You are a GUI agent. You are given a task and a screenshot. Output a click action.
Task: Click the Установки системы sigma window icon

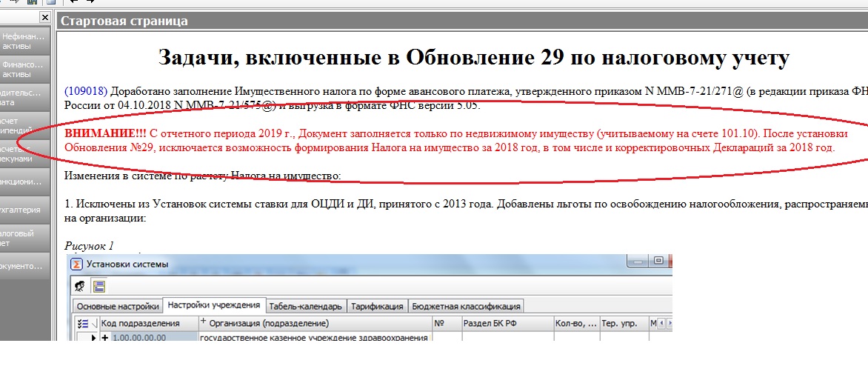76,264
